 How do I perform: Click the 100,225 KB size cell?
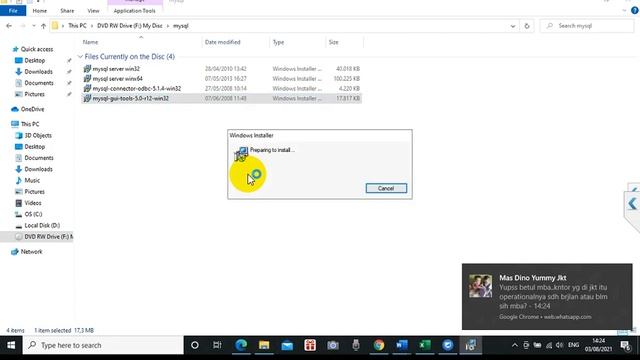pyautogui.click(x=347, y=78)
